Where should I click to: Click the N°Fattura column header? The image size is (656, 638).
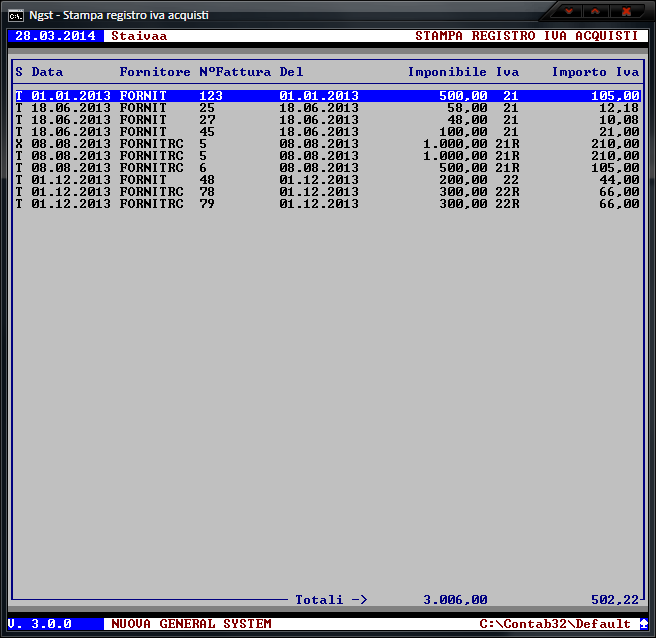[x=235, y=73]
